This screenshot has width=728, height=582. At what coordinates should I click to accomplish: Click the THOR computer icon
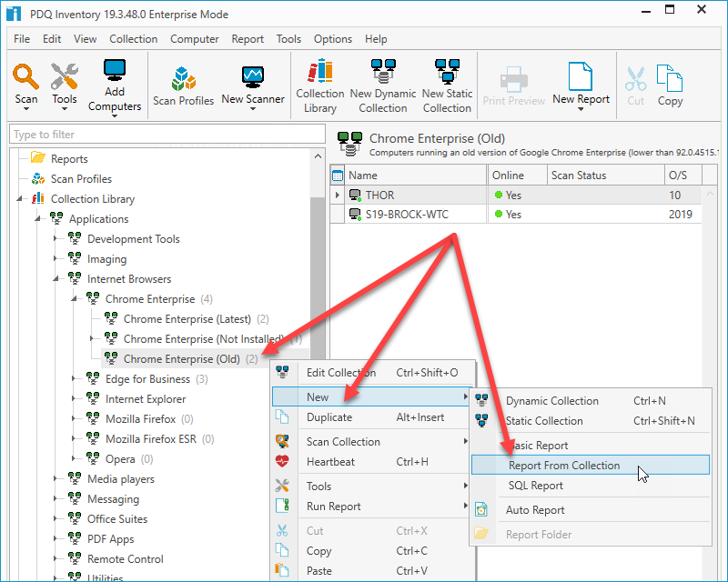(355, 196)
